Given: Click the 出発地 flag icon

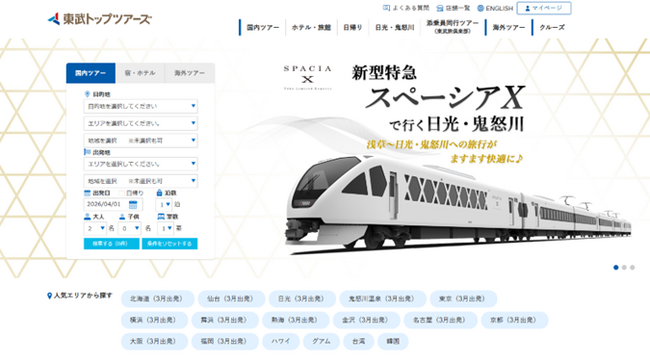Looking at the screenshot, I should point(87,152).
